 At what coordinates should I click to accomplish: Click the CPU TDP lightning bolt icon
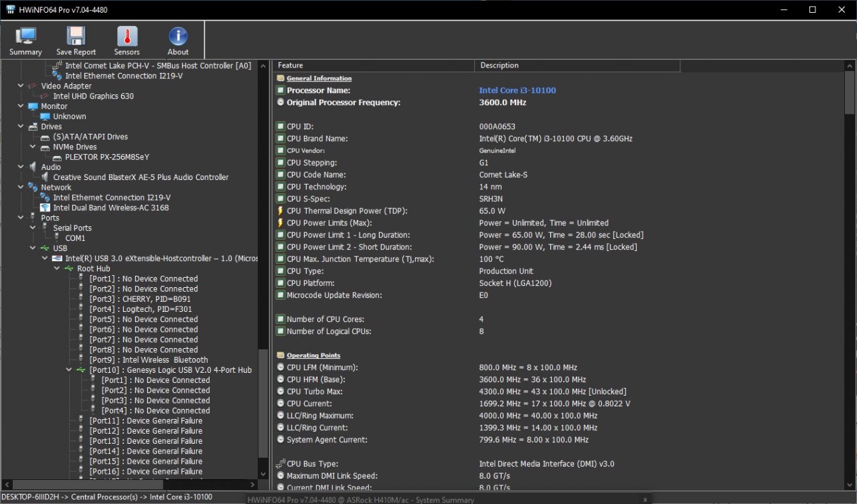[281, 211]
